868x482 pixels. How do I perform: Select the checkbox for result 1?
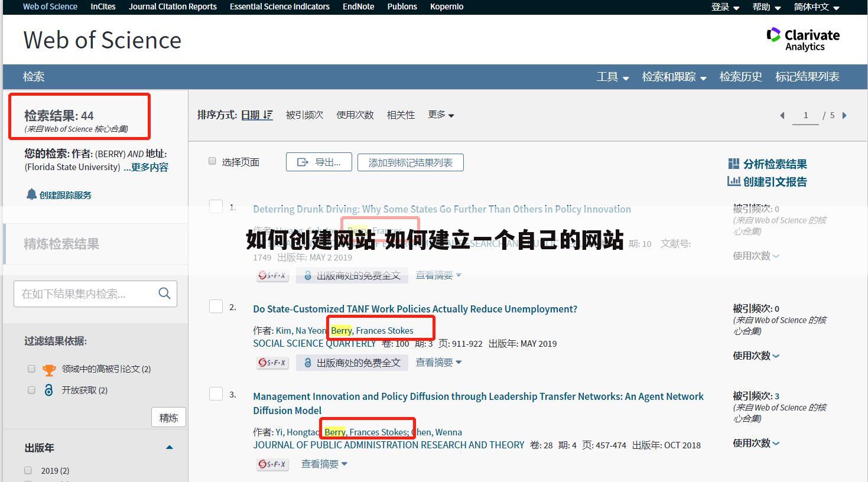tap(216, 206)
